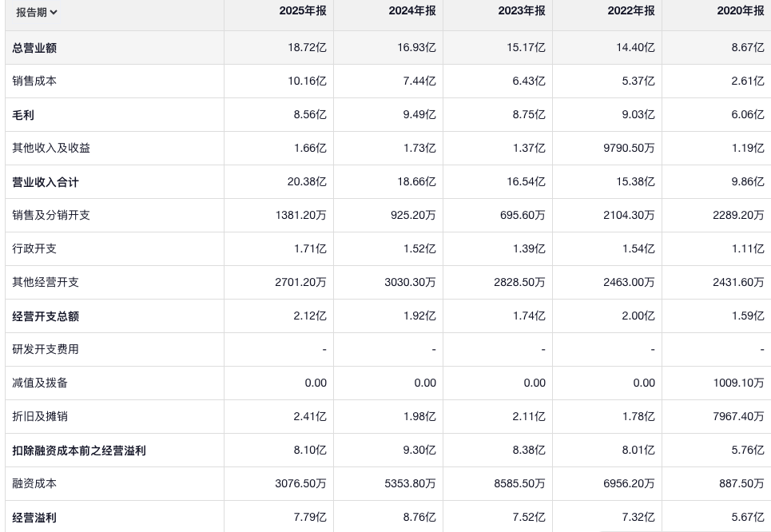Screen dimensions: 771x532
Task: Click the 销售成本 row label
Action: 34,81
